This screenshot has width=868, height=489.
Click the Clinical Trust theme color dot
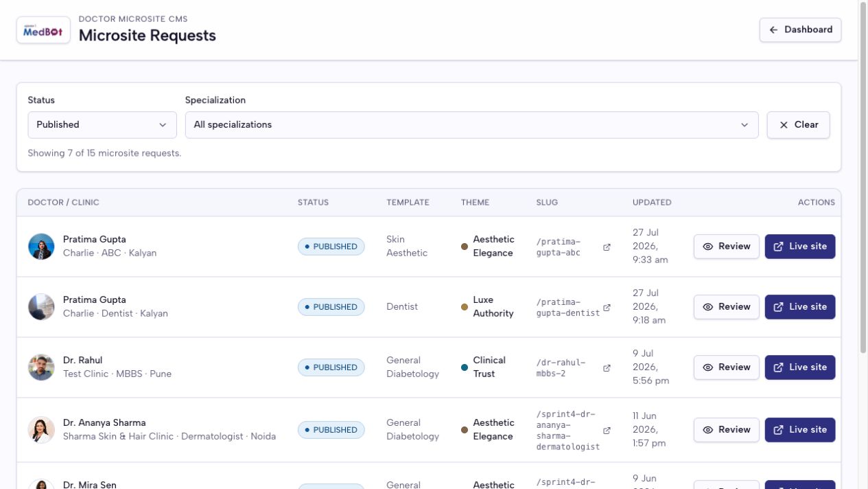point(465,367)
